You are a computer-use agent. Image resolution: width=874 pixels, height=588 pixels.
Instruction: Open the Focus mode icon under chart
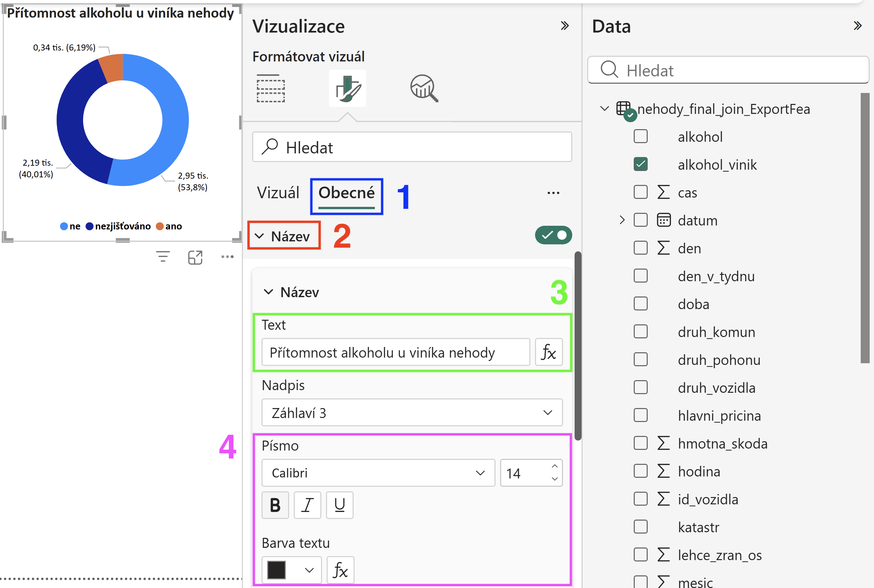195,257
